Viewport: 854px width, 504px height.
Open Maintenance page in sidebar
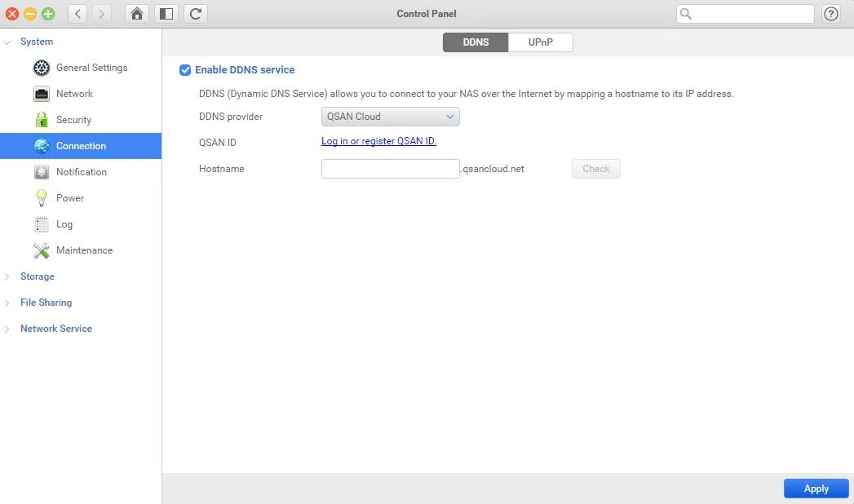tap(81, 250)
